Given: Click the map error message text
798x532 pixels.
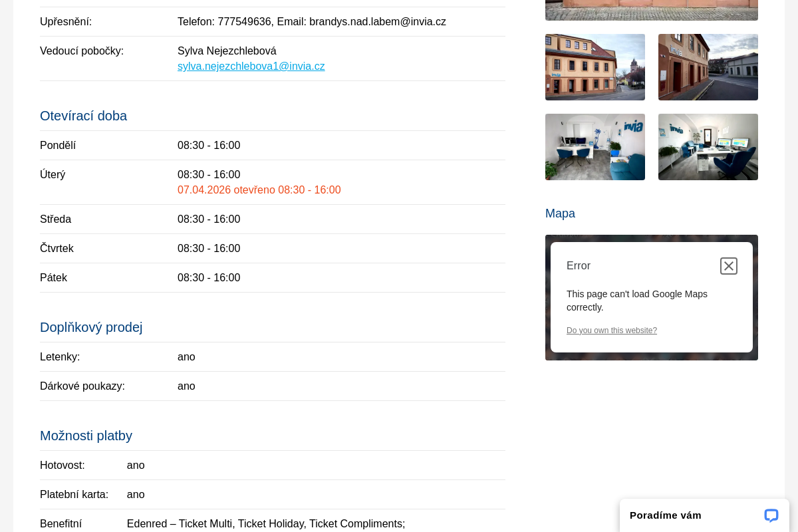Looking at the screenshot, I should [x=636, y=301].
